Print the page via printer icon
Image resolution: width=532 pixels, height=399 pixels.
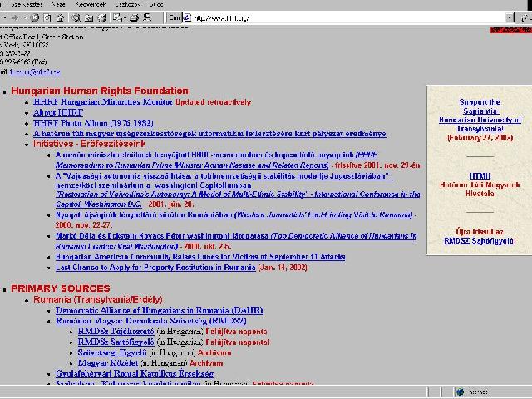(x=134, y=18)
